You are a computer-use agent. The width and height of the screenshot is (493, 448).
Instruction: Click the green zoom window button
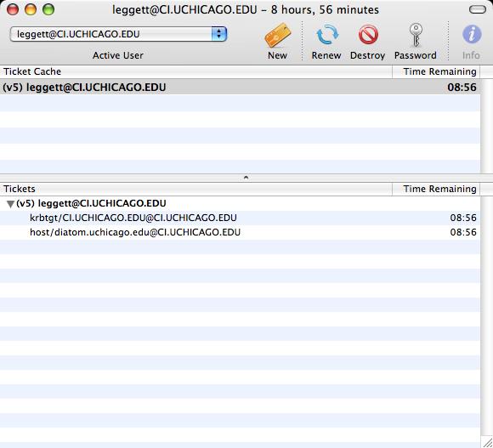click(x=48, y=9)
